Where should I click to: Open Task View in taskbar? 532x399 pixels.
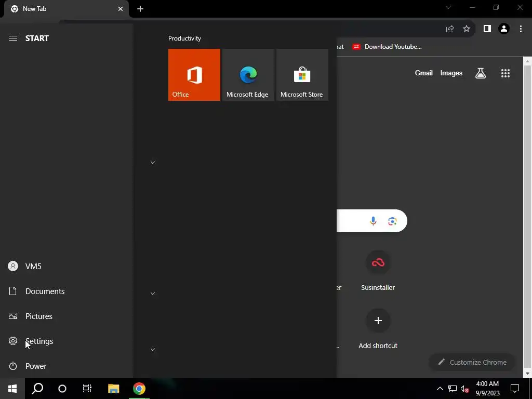point(87,389)
